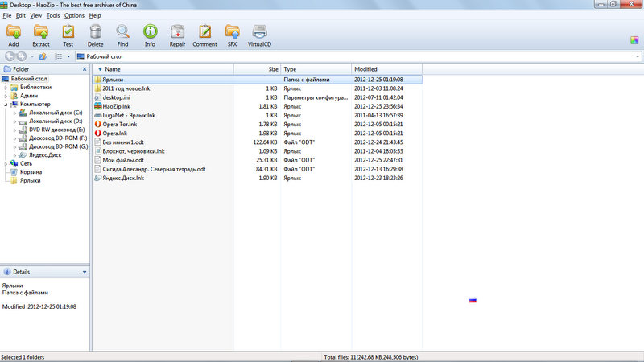Open the Info tool
The image size is (644, 362).
coord(150,35)
